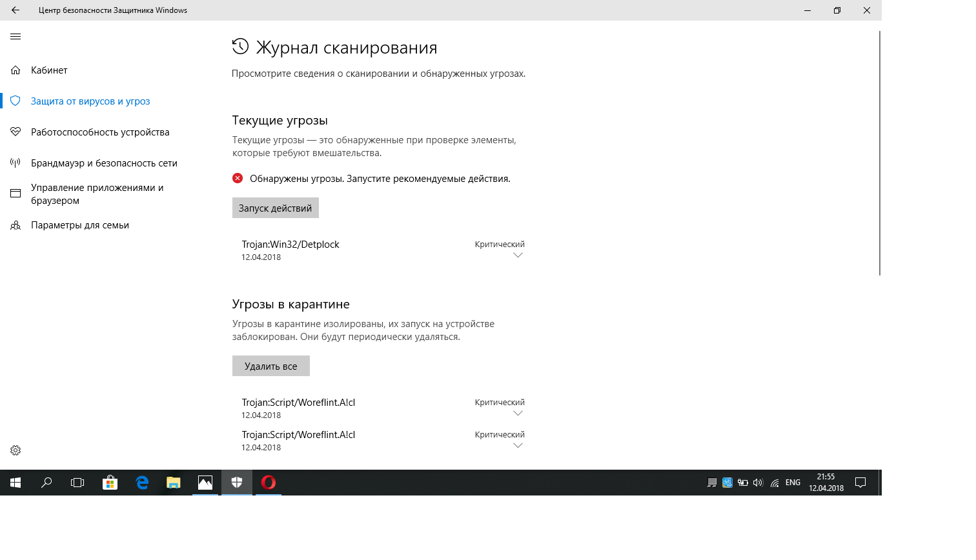Viewport: 976px width, 560px height.
Task: Select 'Работоспособность устройства' menu item
Action: [100, 132]
